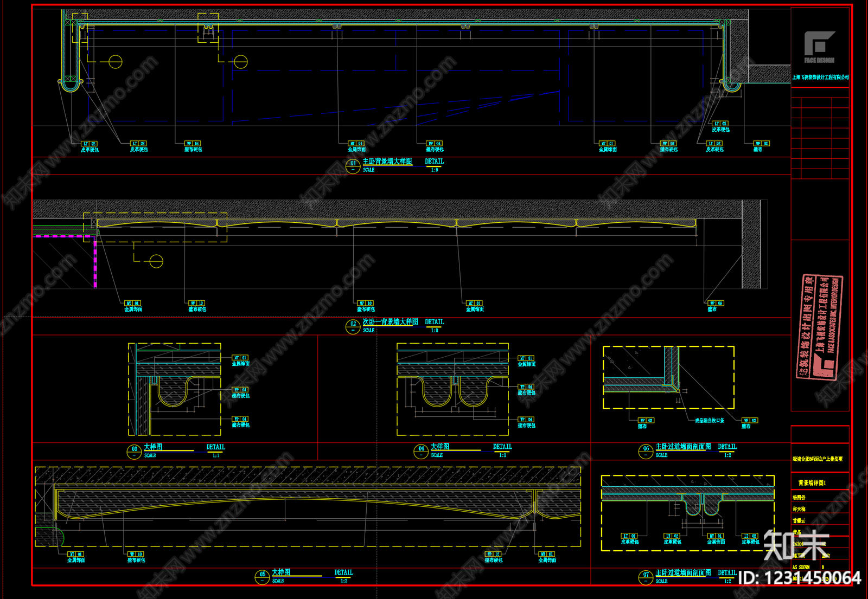Click the detail number 05 circle marker
The width and height of the screenshot is (868, 599).
point(263,577)
